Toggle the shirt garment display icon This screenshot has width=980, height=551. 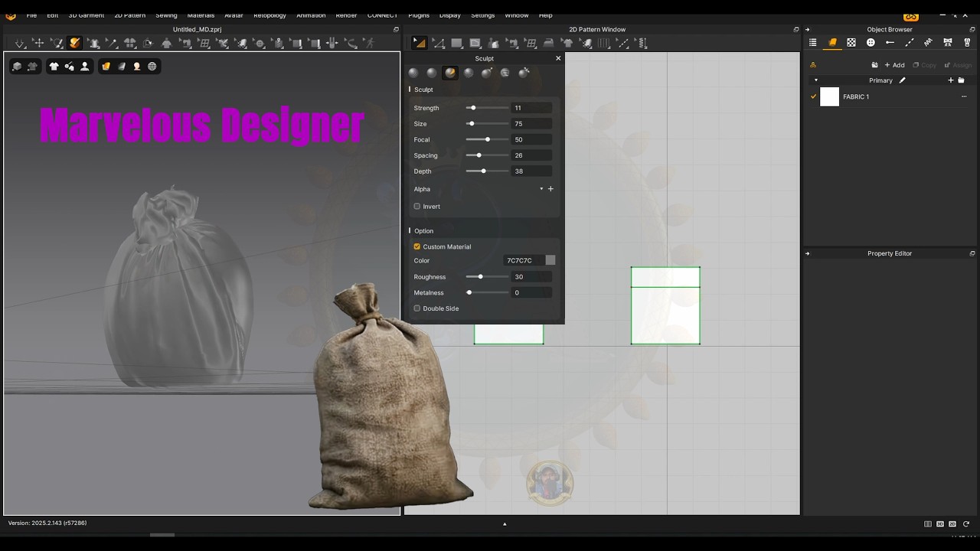(54, 67)
